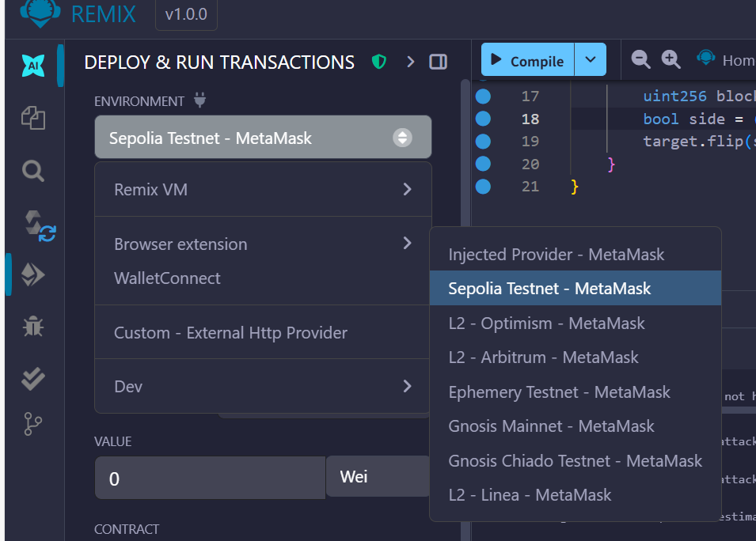Viewport: 756px width, 541px height.
Task: Toggle breakpoint on line 19
Action: click(x=483, y=141)
